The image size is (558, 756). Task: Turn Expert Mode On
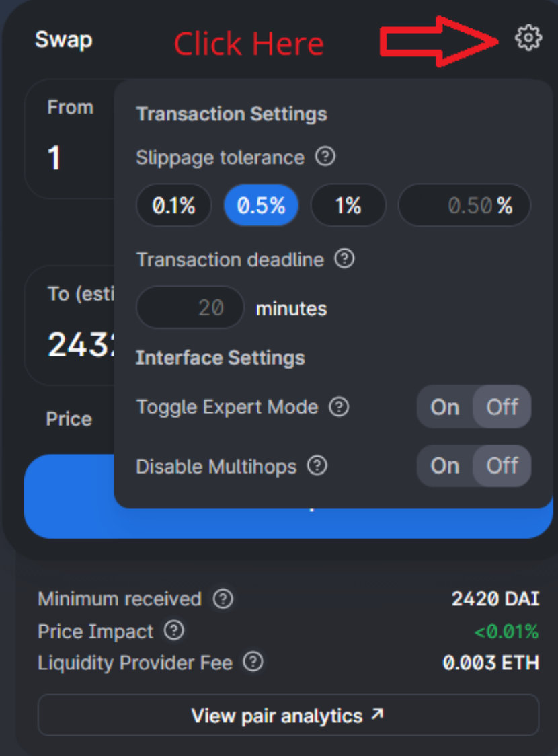point(444,407)
